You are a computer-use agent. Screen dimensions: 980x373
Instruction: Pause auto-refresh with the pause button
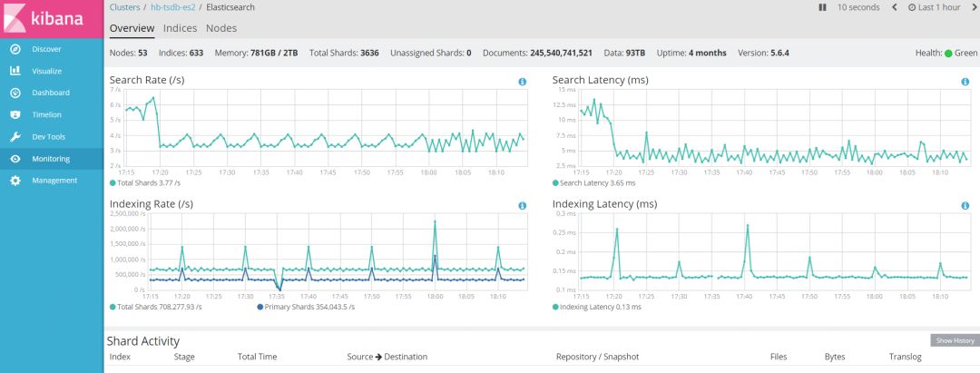tap(822, 7)
